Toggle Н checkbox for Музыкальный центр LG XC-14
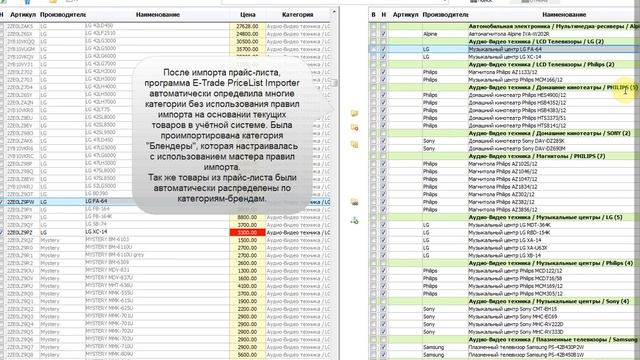The image size is (640, 360). coord(383,57)
